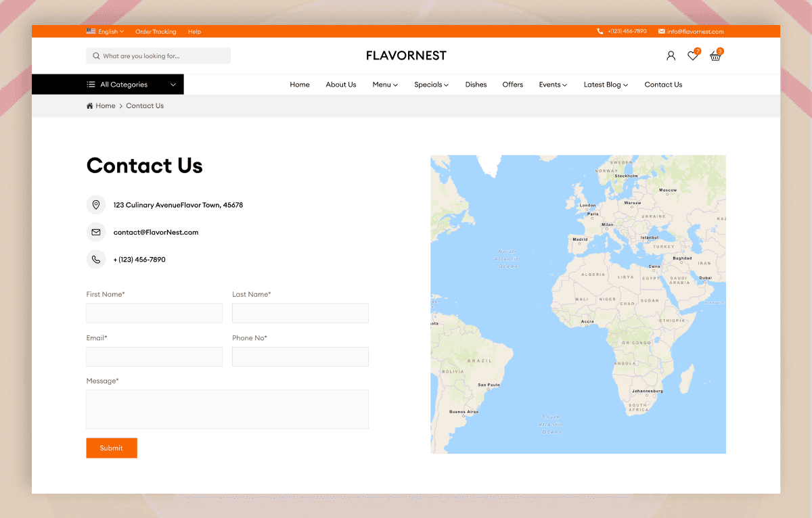Go to the About Us menu item
This screenshot has height=518, width=812.
point(340,85)
